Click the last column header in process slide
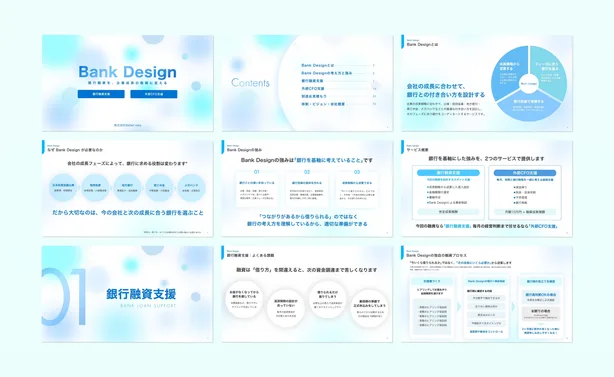The image size is (614, 377). click(541, 281)
